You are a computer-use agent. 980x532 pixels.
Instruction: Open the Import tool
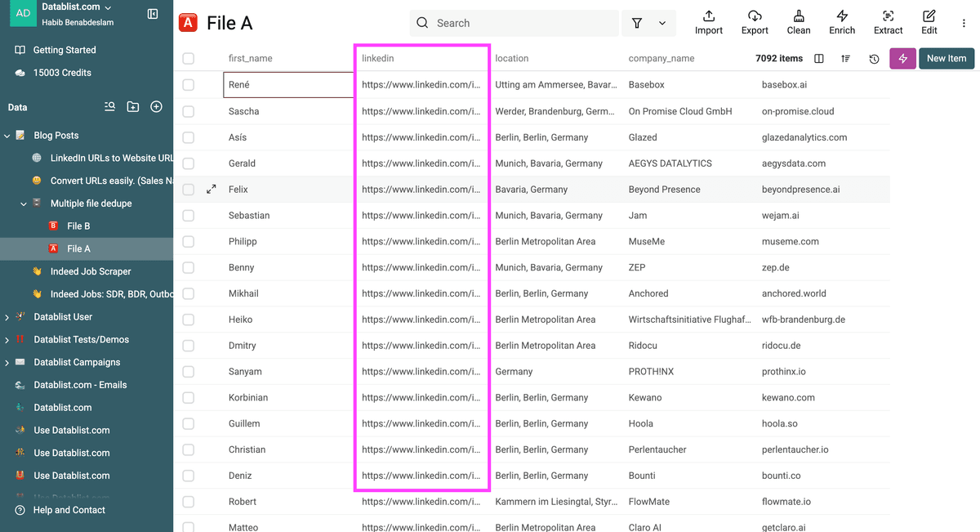[709, 23]
